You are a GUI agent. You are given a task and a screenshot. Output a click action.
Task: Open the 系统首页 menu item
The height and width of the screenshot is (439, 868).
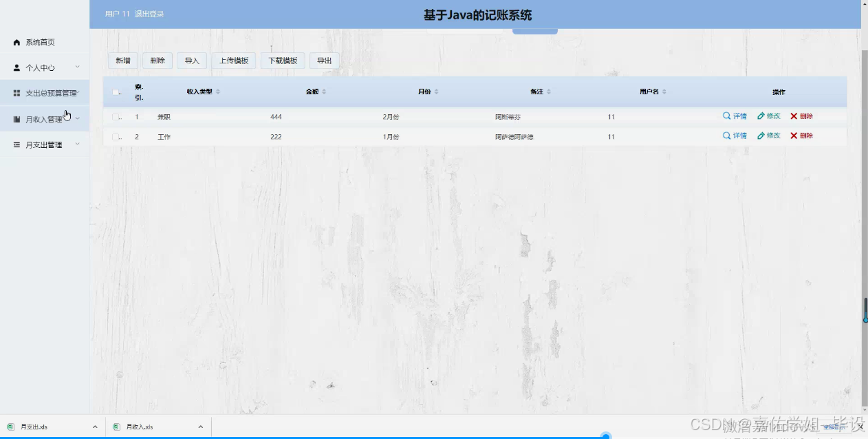(40, 42)
